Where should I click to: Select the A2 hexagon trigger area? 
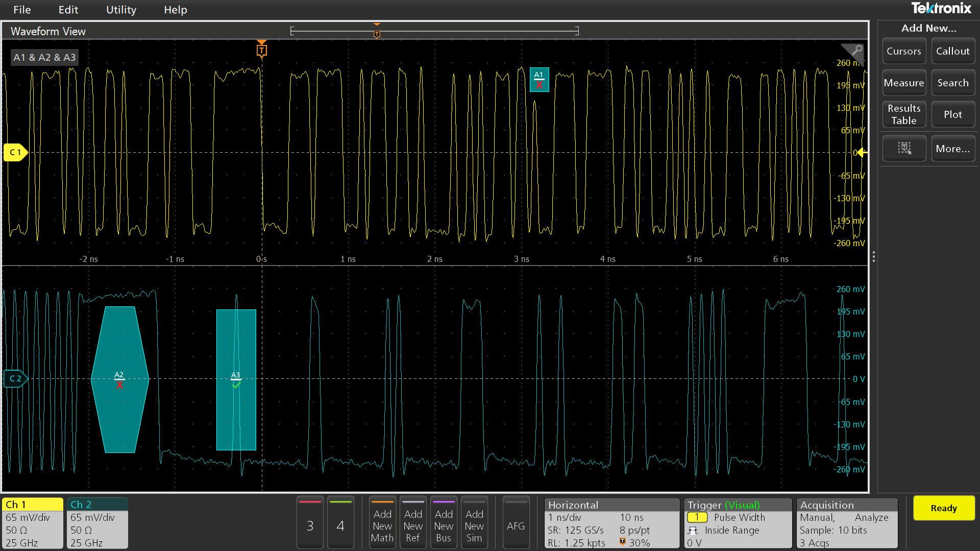coord(119,379)
